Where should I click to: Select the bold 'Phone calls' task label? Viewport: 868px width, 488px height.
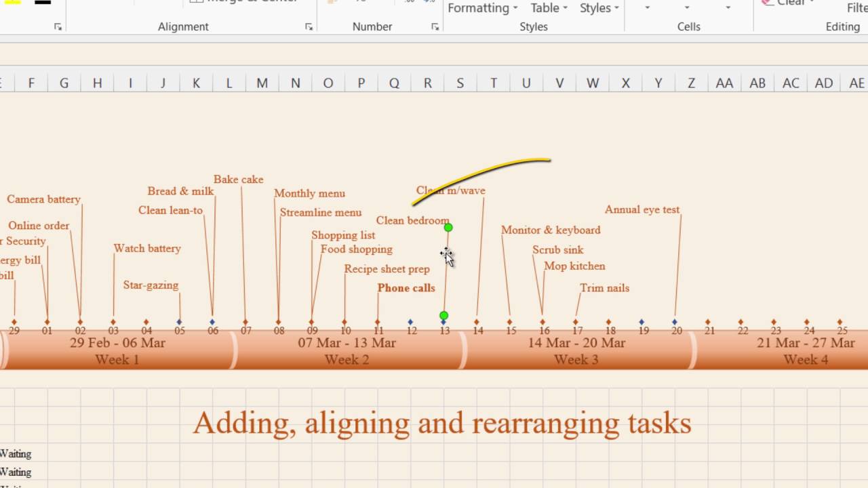click(406, 288)
